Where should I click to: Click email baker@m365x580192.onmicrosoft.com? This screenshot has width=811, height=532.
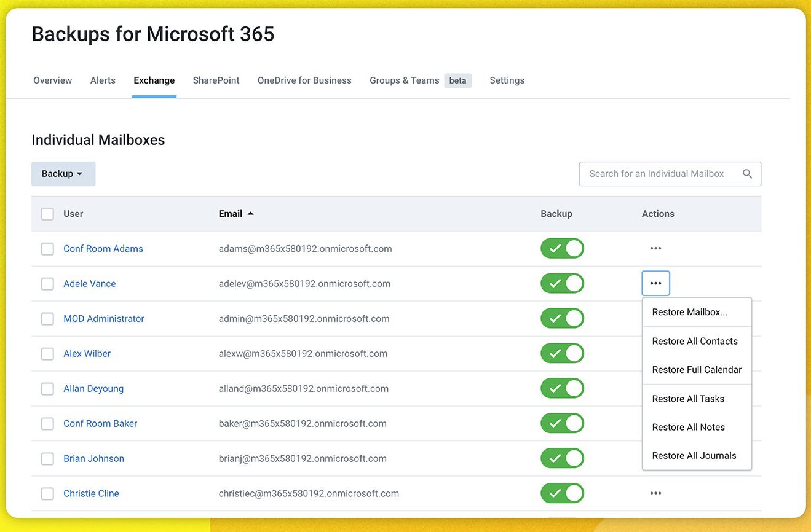303,424
